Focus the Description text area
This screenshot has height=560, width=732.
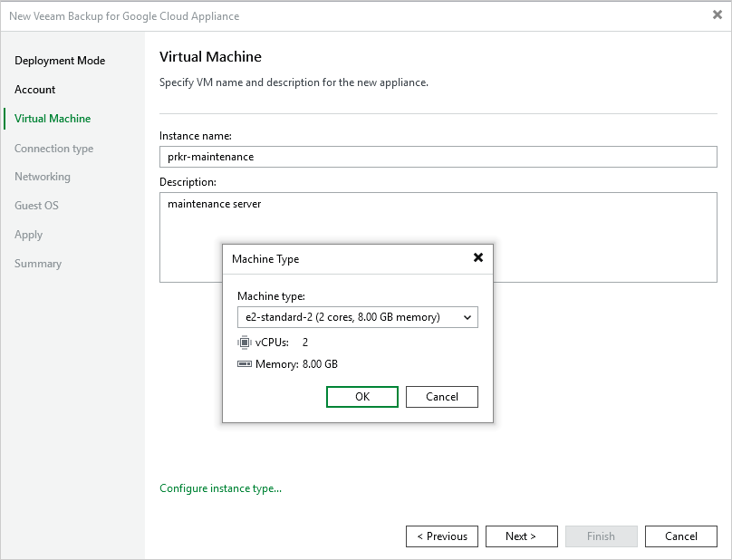tap(438, 237)
